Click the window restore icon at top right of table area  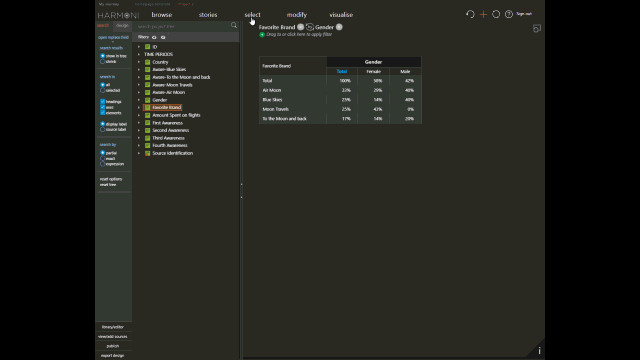point(537,29)
